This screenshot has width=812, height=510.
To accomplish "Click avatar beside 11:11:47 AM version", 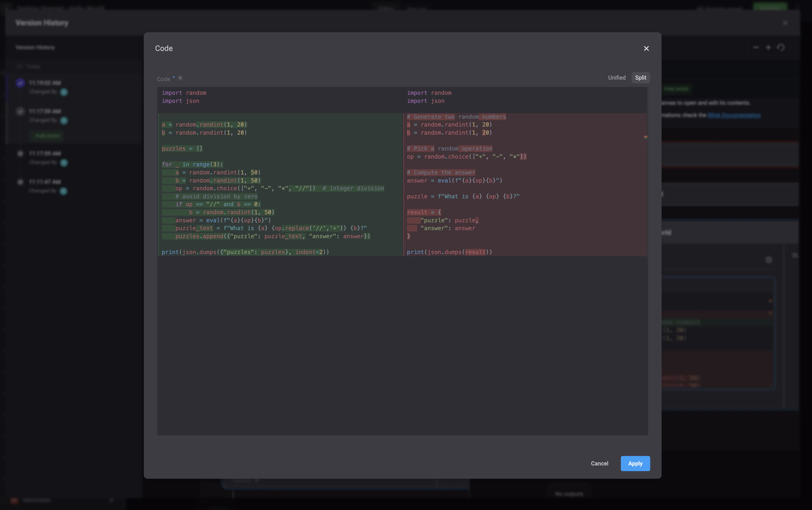I will click(63, 191).
